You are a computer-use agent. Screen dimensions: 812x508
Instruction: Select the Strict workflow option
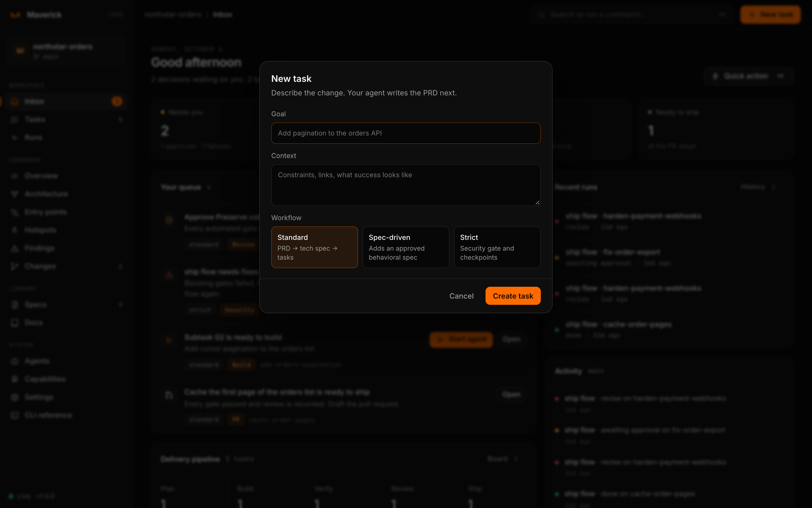pos(497,247)
